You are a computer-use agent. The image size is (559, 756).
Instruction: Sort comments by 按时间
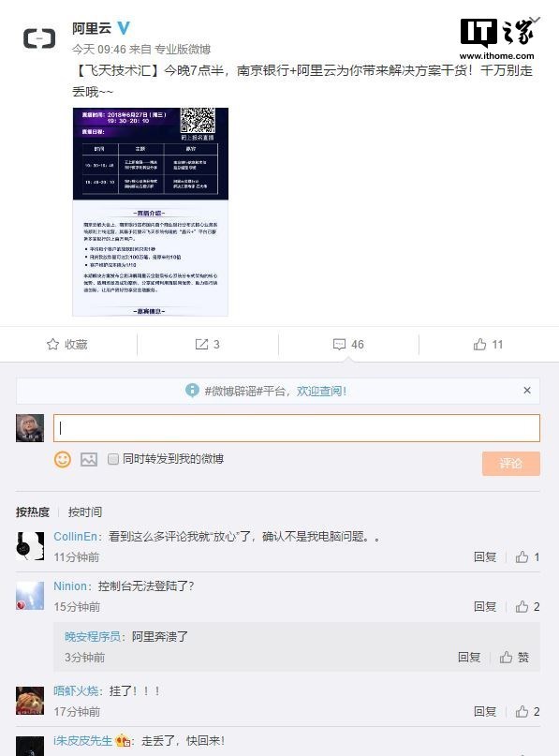[85, 512]
